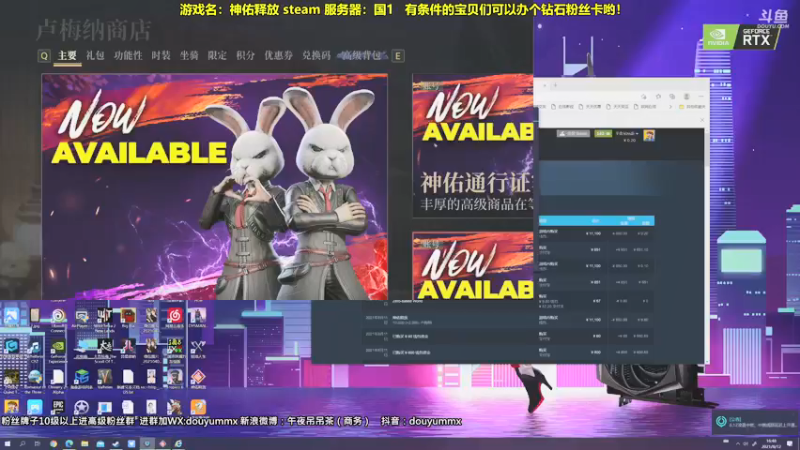
Task: Open browser profile icon in toolbar
Action: point(687,96)
